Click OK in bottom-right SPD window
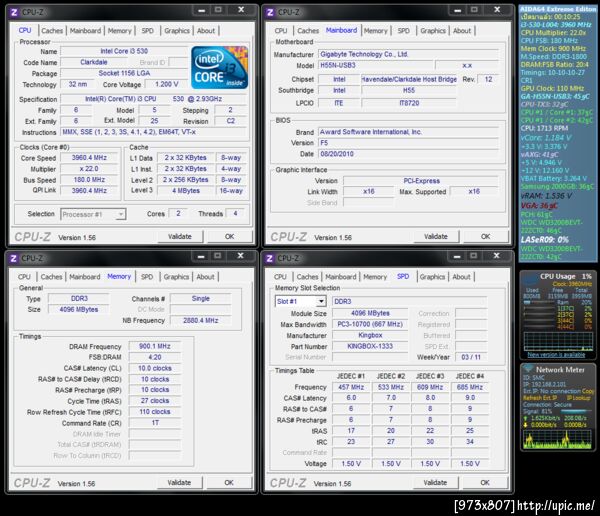Viewport: 600px width, 516px height. coord(485,483)
